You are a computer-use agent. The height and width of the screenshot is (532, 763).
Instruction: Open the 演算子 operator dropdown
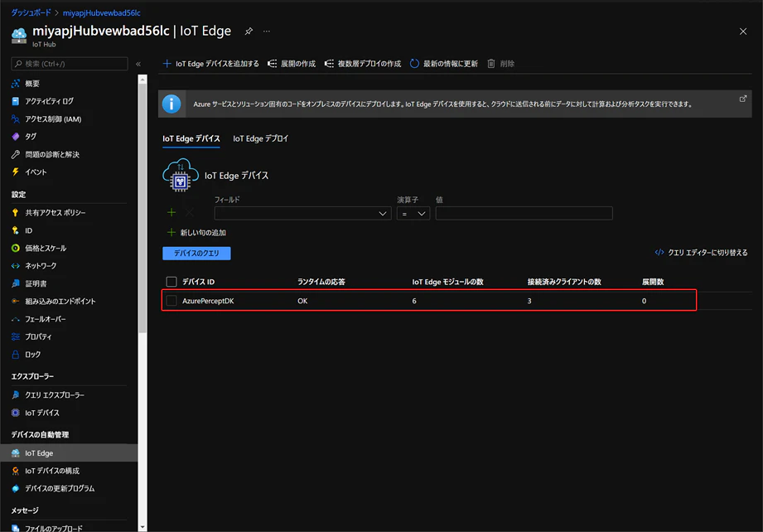pyautogui.click(x=413, y=213)
